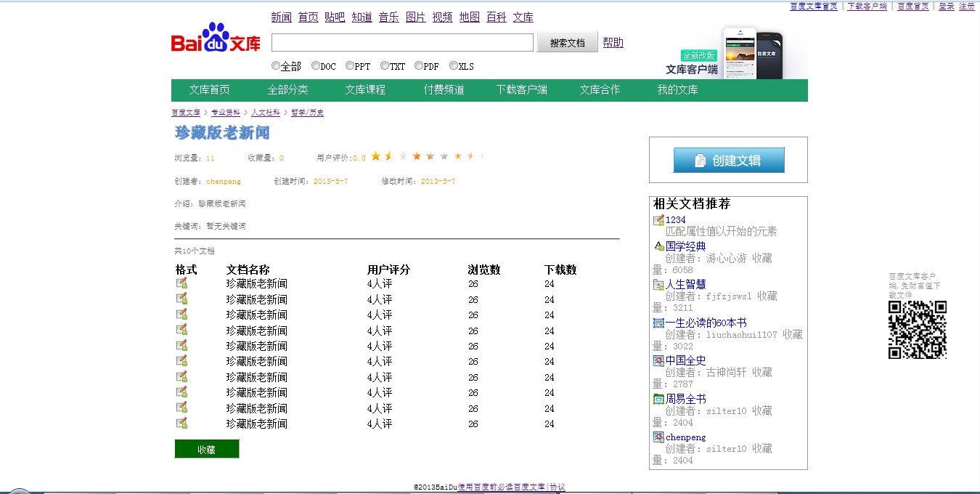This screenshot has height=494, width=980.
Task: Click 百度首页 link at top right
Action: (913, 6)
